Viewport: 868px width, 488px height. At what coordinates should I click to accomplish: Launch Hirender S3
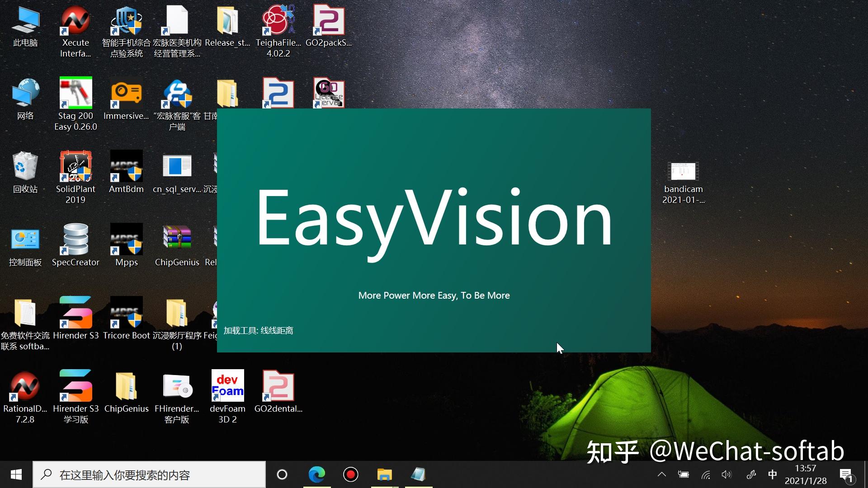click(x=75, y=312)
